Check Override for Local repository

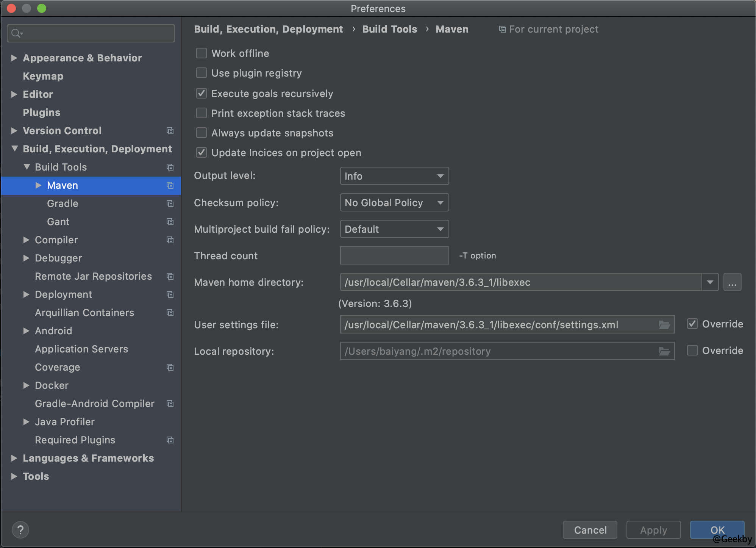click(x=692, y=351)
